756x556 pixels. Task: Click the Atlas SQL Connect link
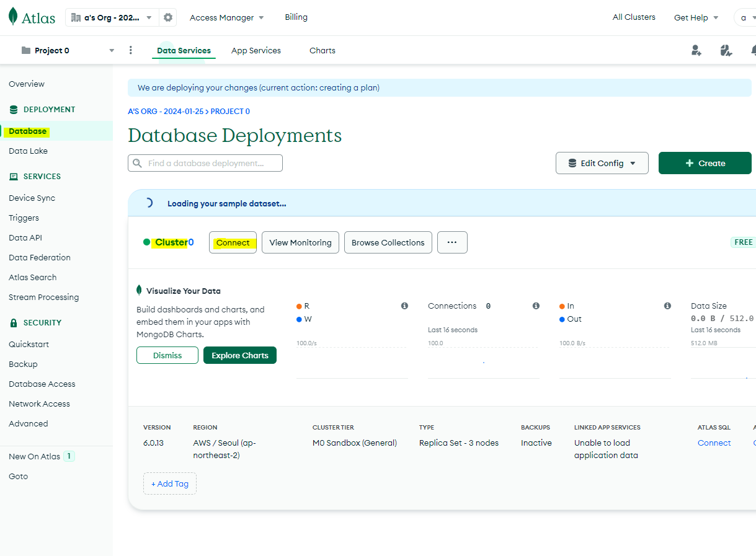pyautogui.click(x=714, y=443)
